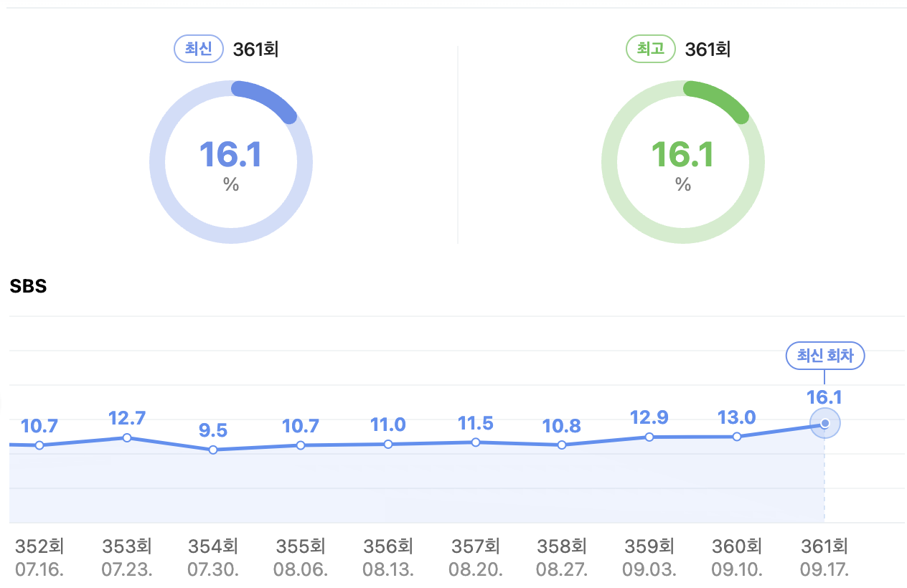Screen dimensions: 907x588
Task: Click the green 최고 badge
Action: click(x=651, y=49)
